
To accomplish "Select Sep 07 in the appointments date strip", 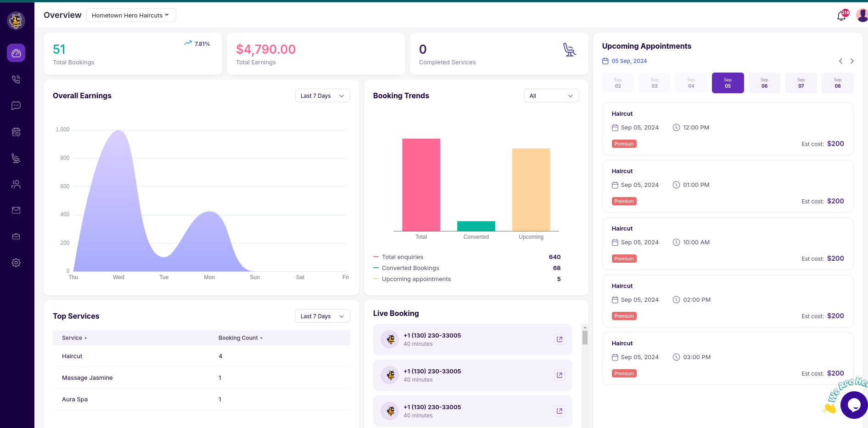I will [x=801, y=83].
